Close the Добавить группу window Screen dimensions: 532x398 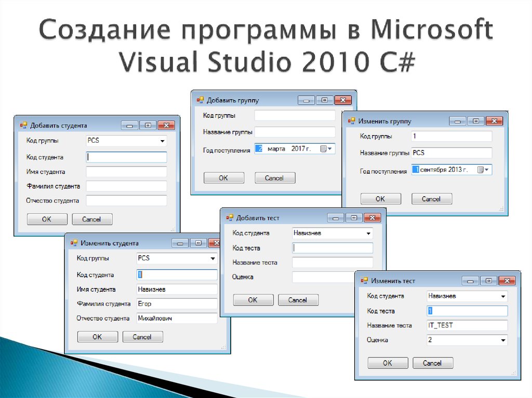pyautogui.click(x=343, y=100)
